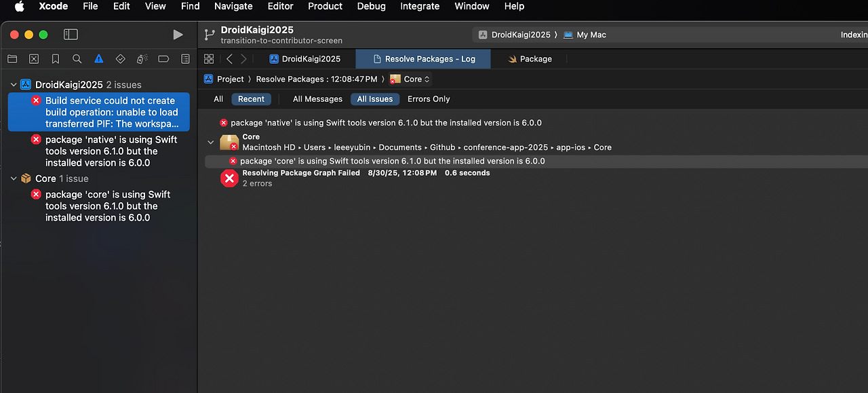Open the Core jump bar popup
The image size is (868, 393).
pos(410,79)
